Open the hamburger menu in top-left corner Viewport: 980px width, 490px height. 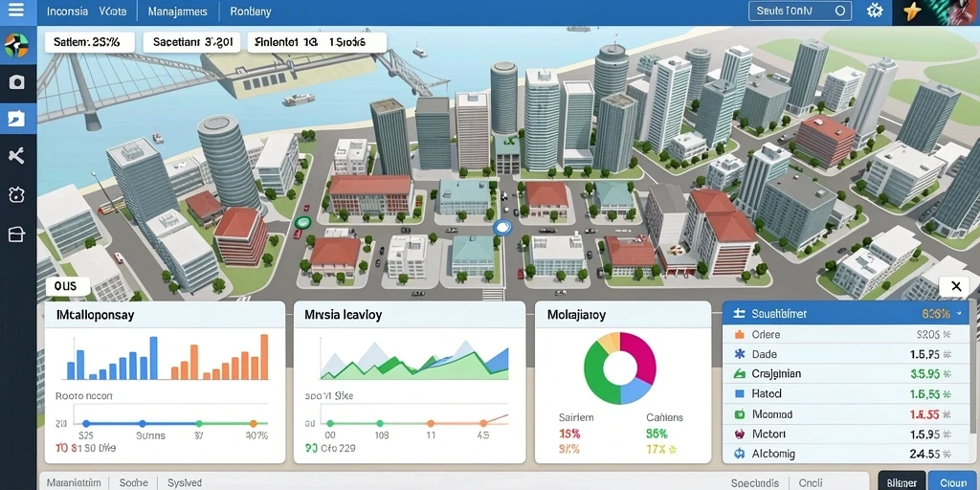pyautogui.click(x=15, y=11)
